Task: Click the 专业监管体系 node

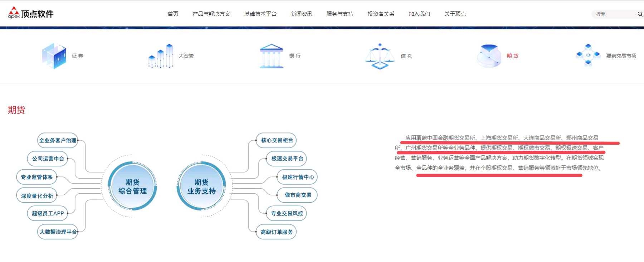Action: pos(36,177)
